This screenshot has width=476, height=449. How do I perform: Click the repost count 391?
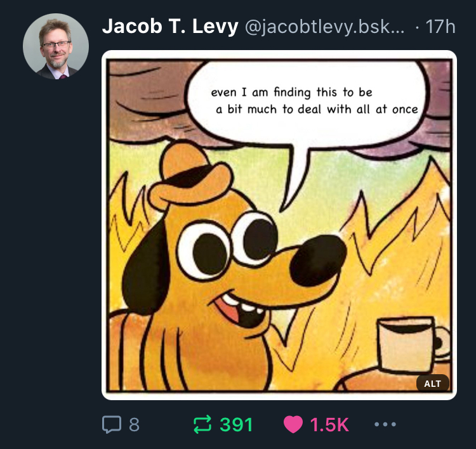coord(237,424)
